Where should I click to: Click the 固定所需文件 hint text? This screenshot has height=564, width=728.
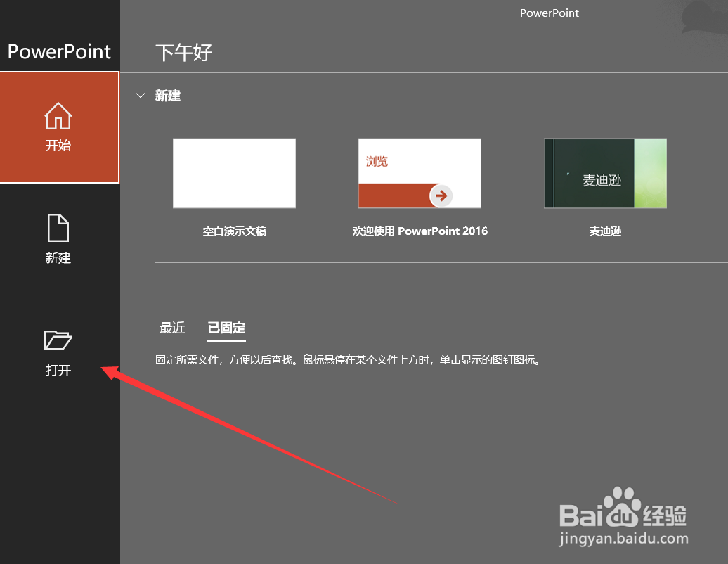tap(349, 360)
